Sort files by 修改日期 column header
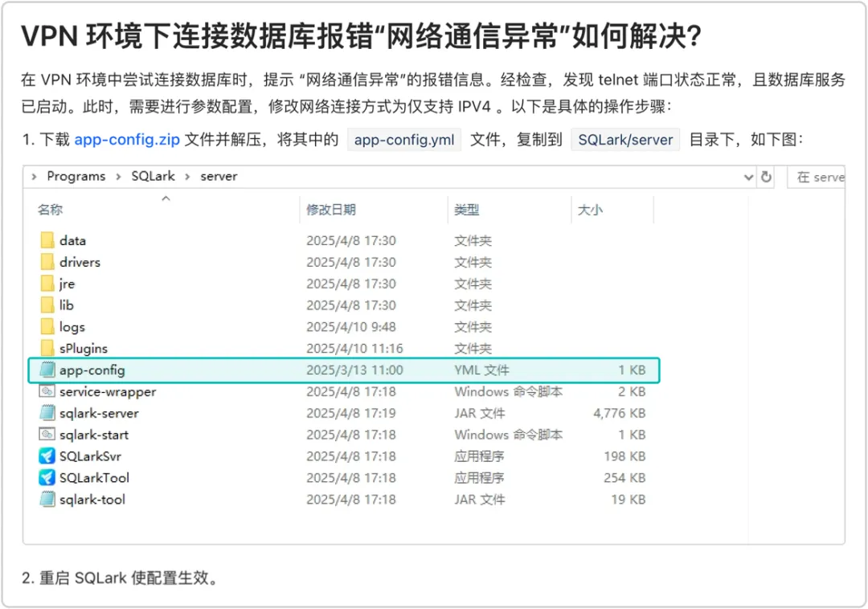Screen dimensions: 868x609 coord(331,210)
